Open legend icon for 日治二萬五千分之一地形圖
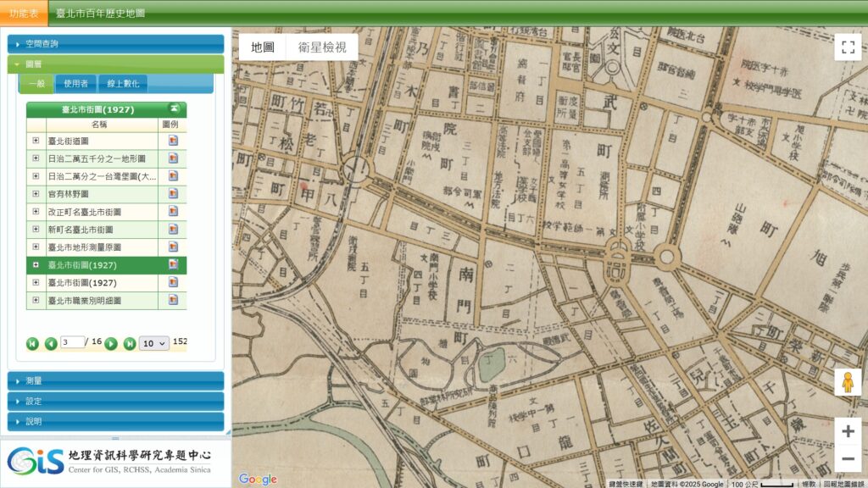 173,158
